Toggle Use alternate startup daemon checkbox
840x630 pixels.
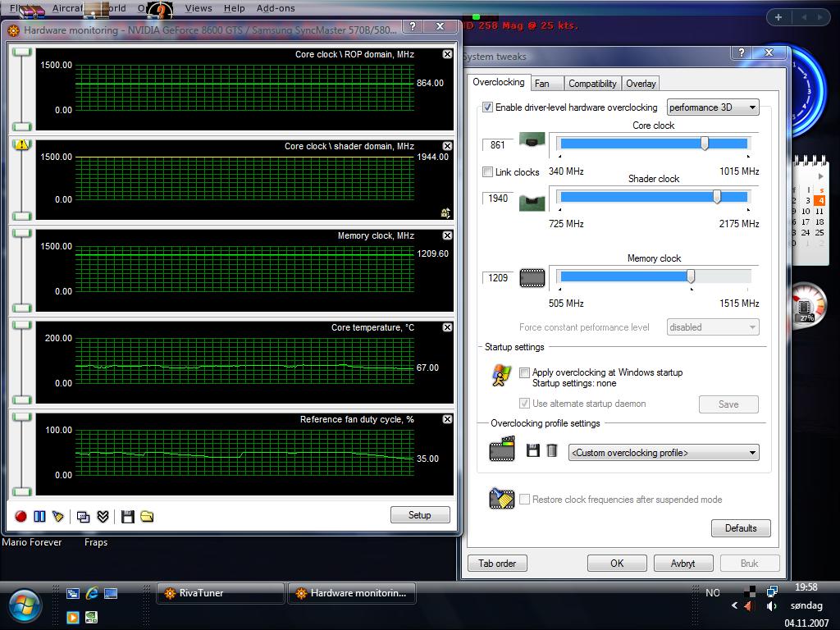coord(524,404)
